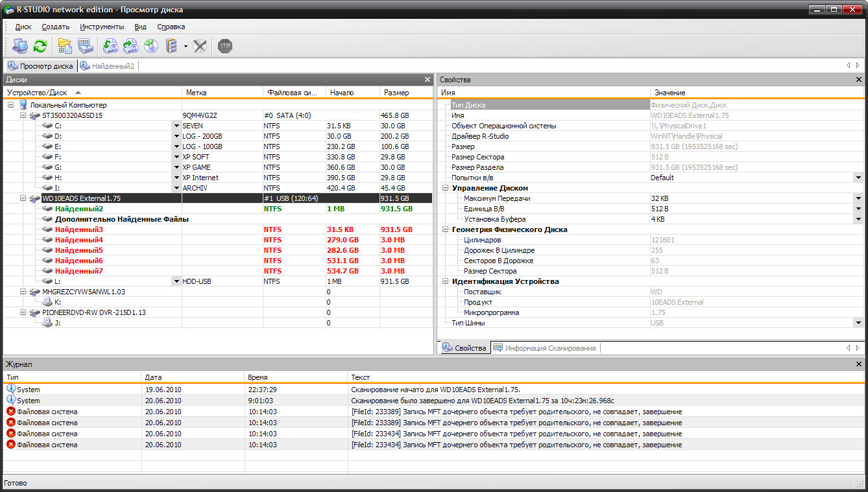The width and height of the screenshot is (868, 492).
Task: Click the green Refresh arrows toolbar icon
Action: coord(40,46)
